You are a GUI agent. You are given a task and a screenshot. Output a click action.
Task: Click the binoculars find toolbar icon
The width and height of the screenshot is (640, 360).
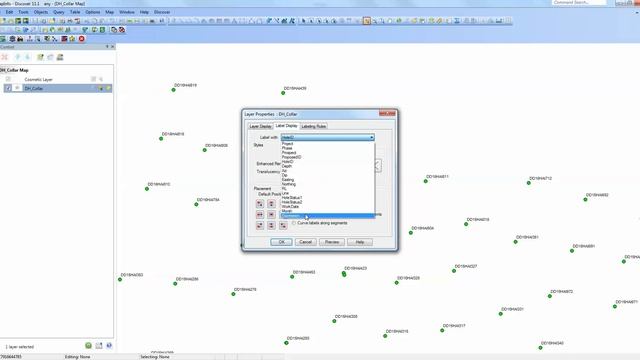pyautogui.click(x=20, y=39)
